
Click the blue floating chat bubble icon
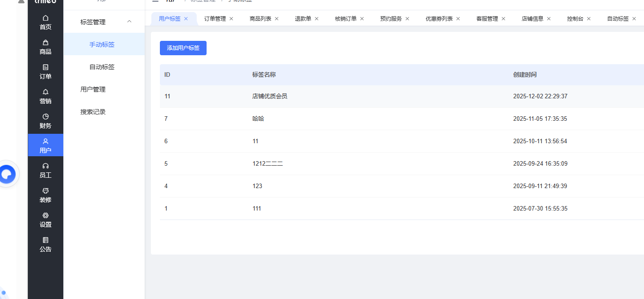click(8, 174)
